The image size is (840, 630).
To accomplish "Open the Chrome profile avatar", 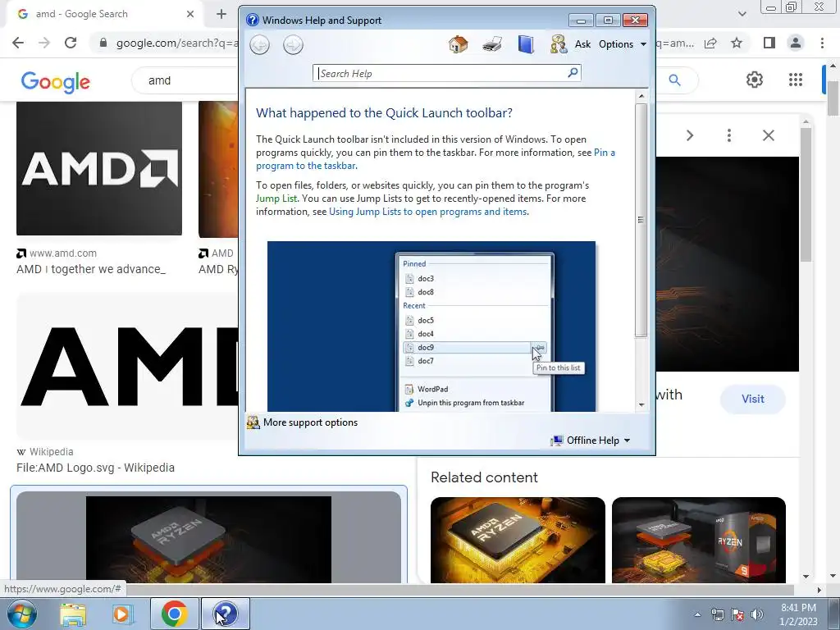I will click(796, 43).
